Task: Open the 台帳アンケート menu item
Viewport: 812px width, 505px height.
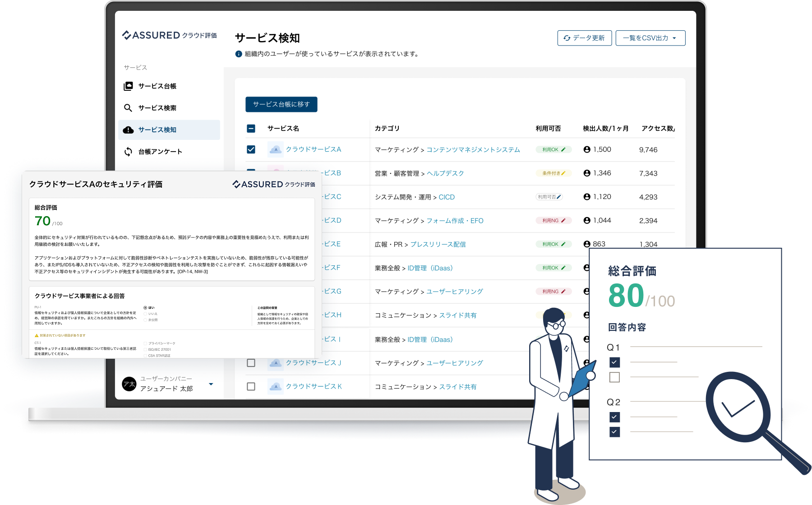Action: point(160,152)
